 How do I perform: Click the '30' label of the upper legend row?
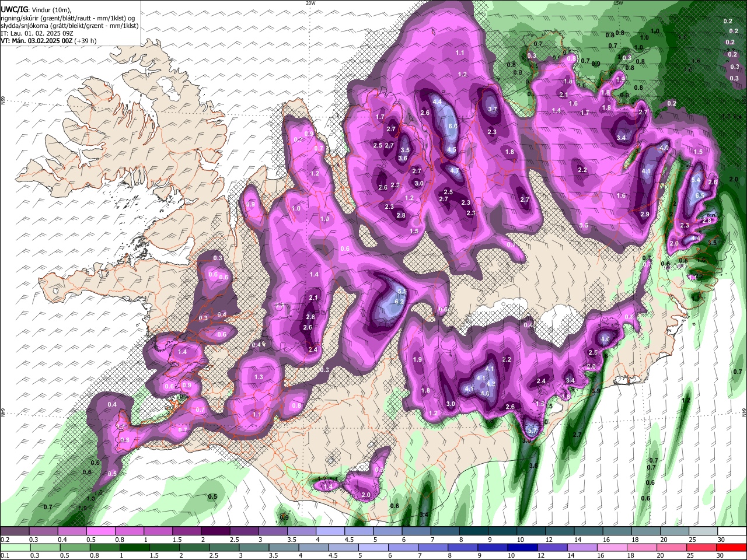[721, 539]
